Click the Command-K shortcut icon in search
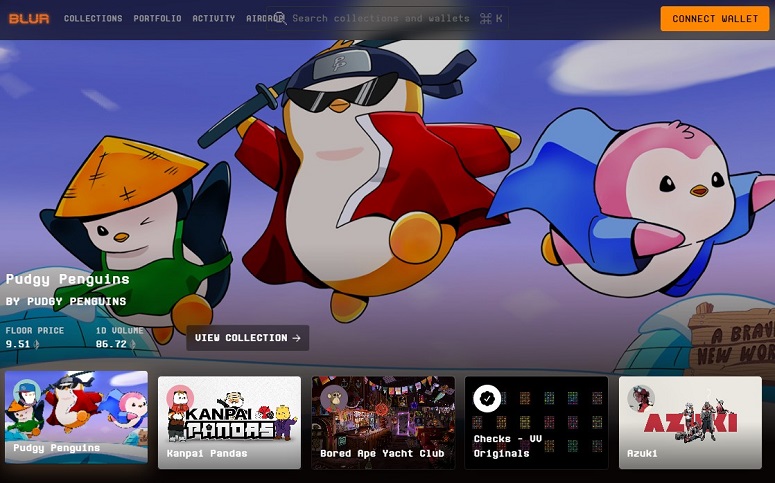775x483 pixels. (x=491, y=18)
